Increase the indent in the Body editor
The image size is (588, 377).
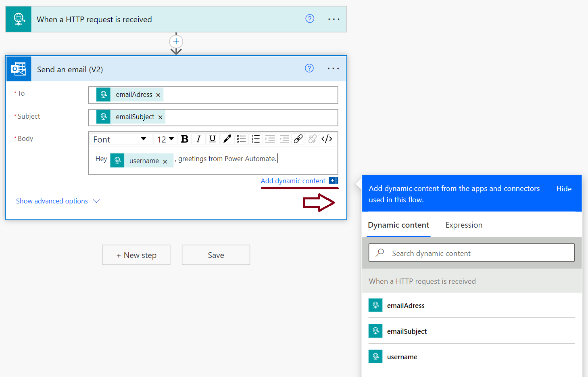point(270,139)
